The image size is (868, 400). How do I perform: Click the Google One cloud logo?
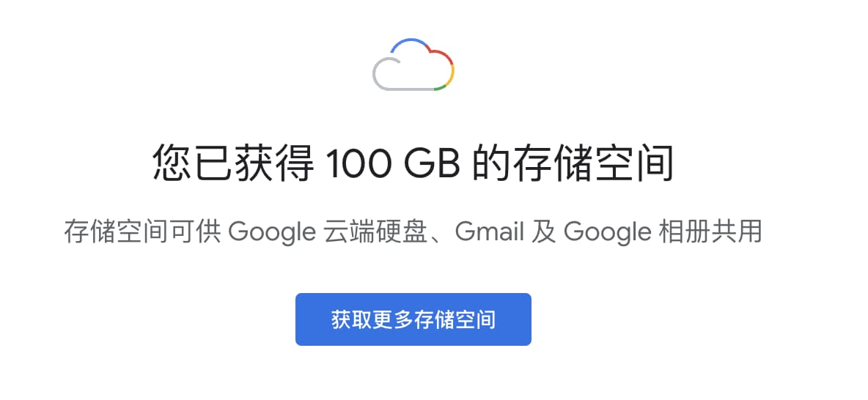(413, 64)
